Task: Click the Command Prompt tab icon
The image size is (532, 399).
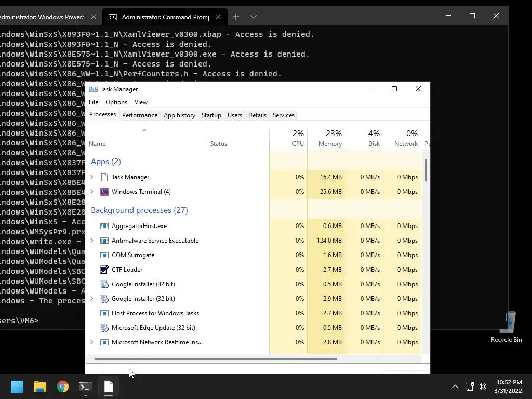Action: [113, 17]
